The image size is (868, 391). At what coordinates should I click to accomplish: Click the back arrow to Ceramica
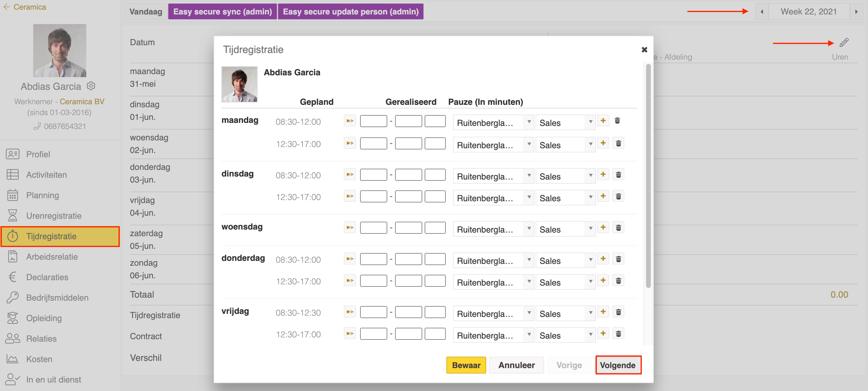(x=7, y=7)
